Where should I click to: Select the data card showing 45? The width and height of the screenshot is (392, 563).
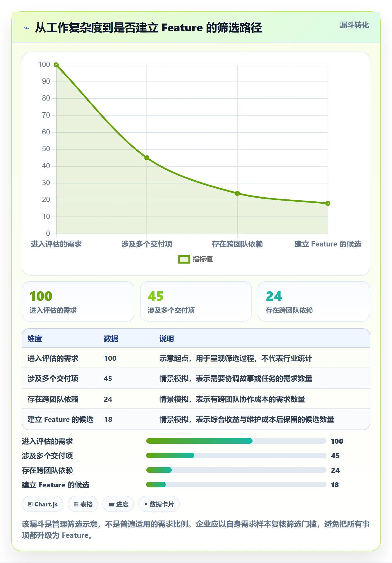click(x=196, y=301)
